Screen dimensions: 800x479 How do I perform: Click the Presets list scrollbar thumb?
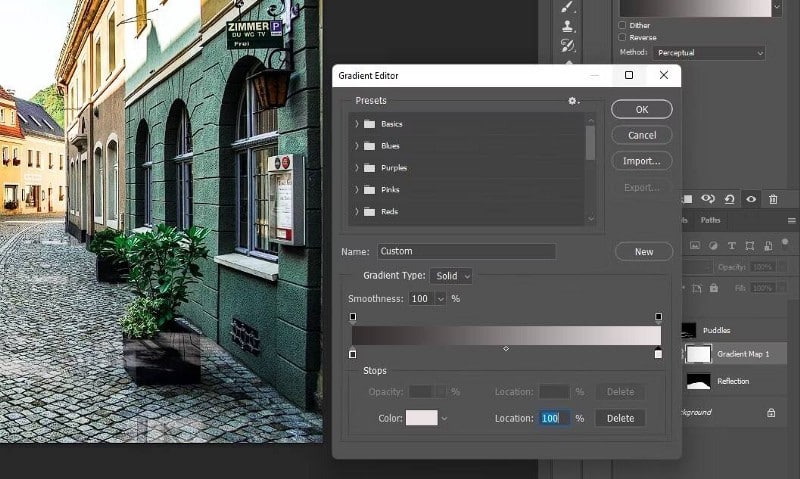(590, 143)
